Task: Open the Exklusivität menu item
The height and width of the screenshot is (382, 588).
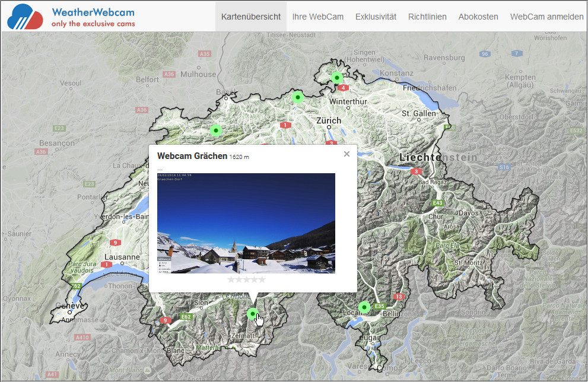Action: (x=376, y=17)
